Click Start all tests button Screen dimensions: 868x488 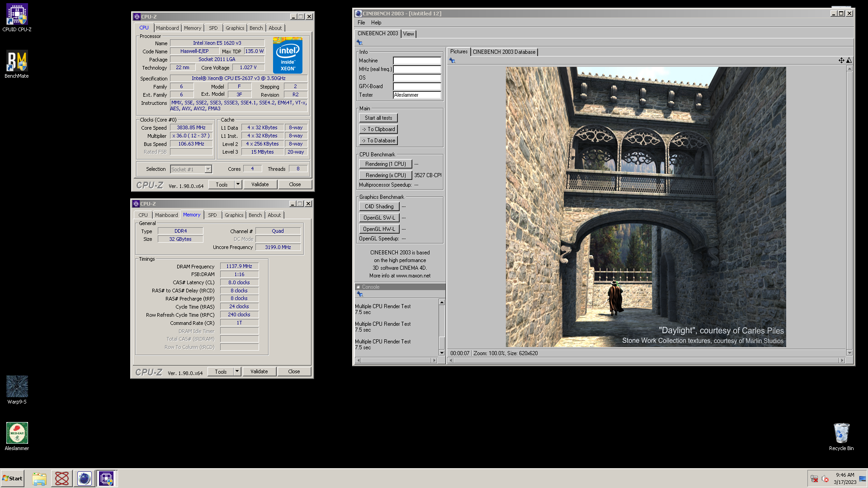[378, 118]
